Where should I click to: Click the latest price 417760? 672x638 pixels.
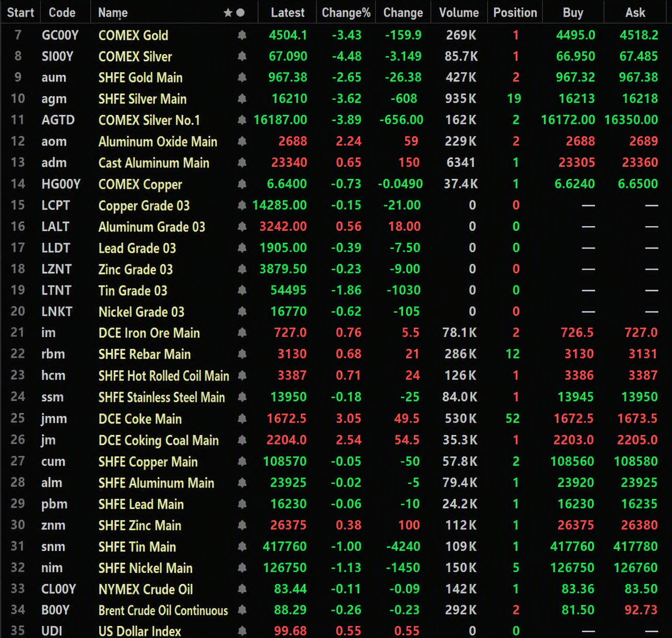point(285,547)
